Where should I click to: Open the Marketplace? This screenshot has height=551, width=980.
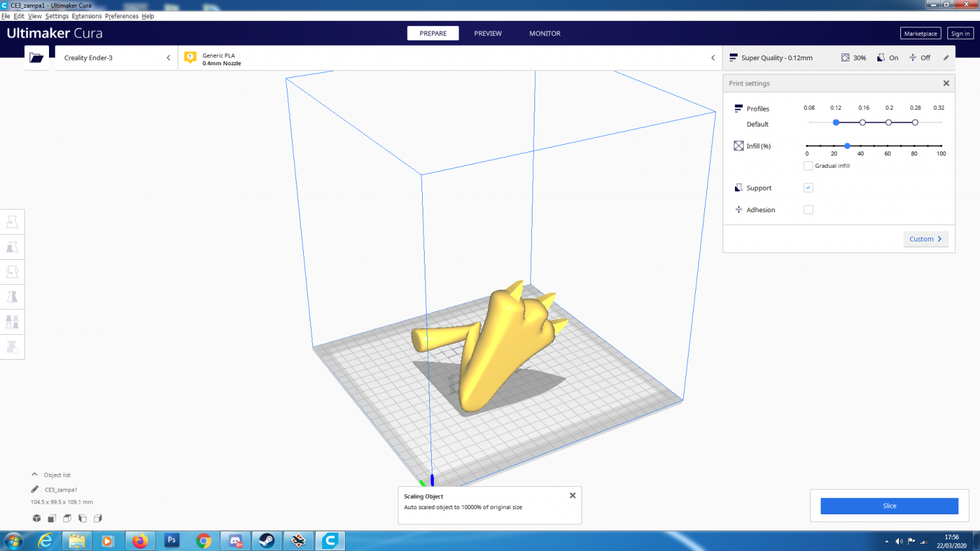coord(921,33)
